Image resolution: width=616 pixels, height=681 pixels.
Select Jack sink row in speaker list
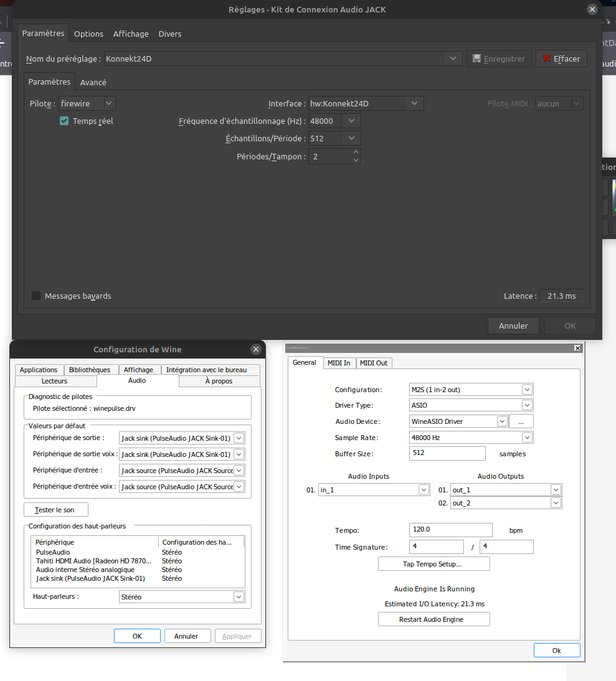[x=90, y=578]
